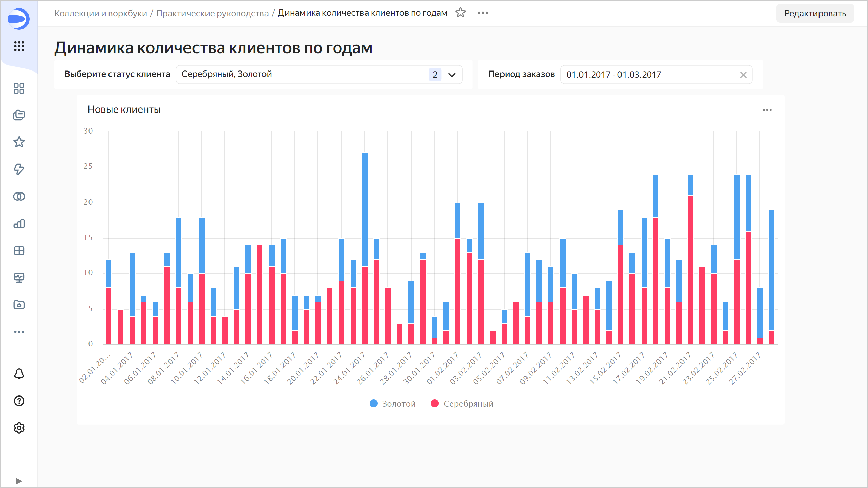Open dashboard more-actions menu in header
The width and height of the screenshot is (868, 488).
coord(483,13)
